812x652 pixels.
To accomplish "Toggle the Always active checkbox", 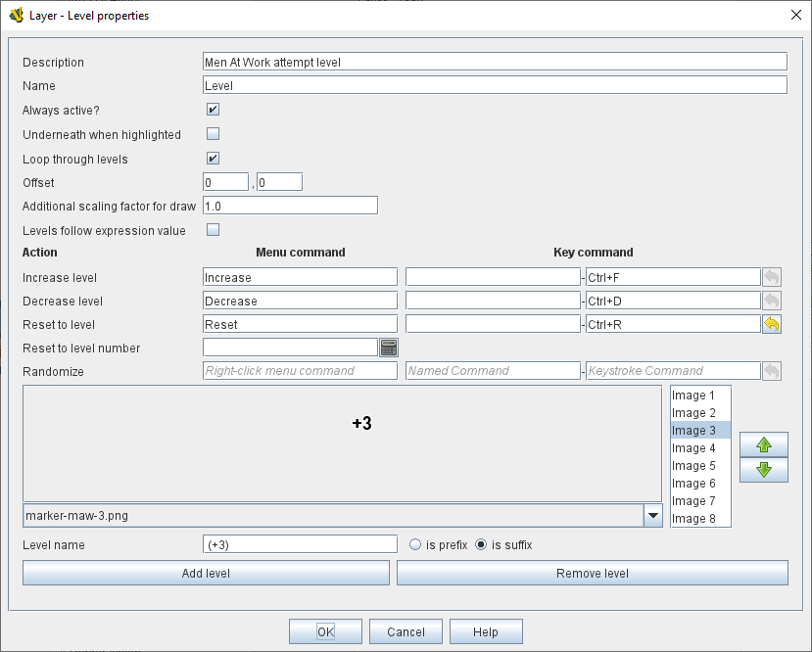I will click(213, 110).
